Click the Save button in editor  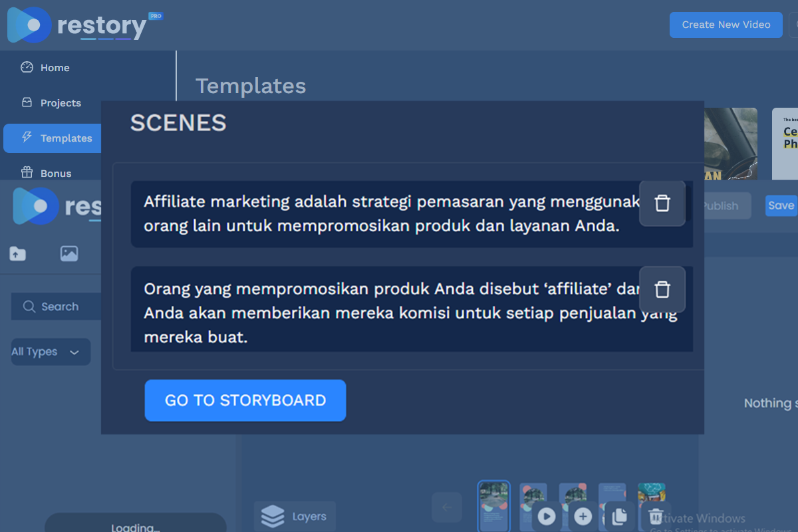[781, 205]
